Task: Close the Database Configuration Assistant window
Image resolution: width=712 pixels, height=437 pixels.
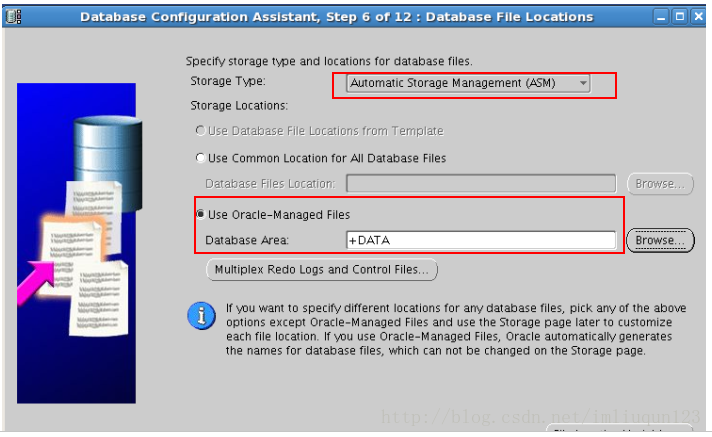Action: 698,17
